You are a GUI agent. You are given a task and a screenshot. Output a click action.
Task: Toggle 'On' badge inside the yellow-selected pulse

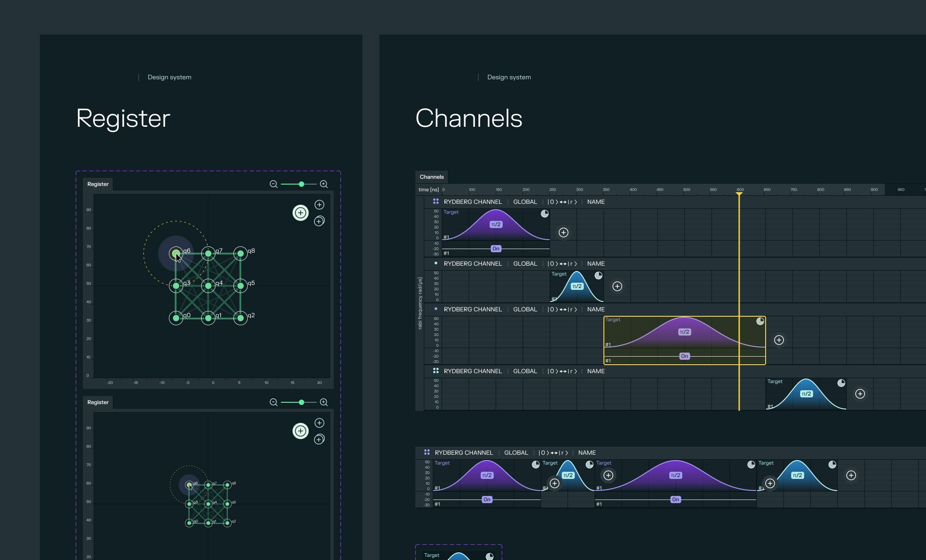685,356
